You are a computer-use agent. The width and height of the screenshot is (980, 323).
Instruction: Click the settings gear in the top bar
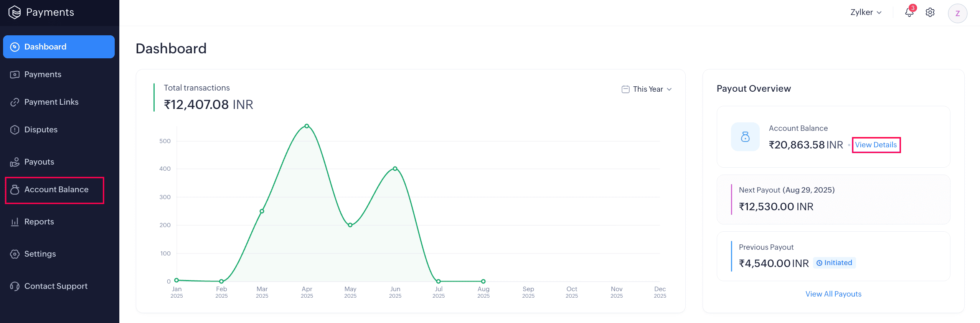930,12
